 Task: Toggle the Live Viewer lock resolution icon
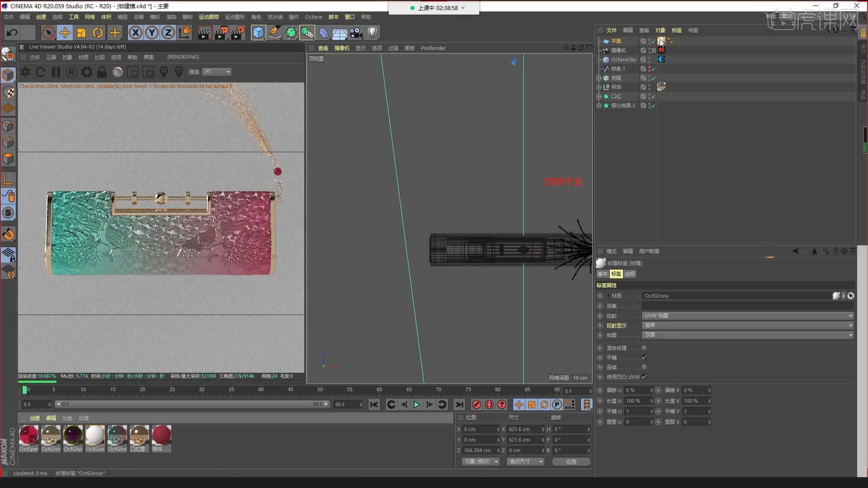click(102, 72)
